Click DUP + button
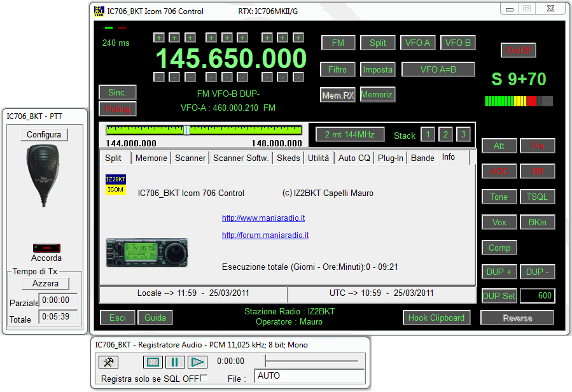 click(499, 272)
